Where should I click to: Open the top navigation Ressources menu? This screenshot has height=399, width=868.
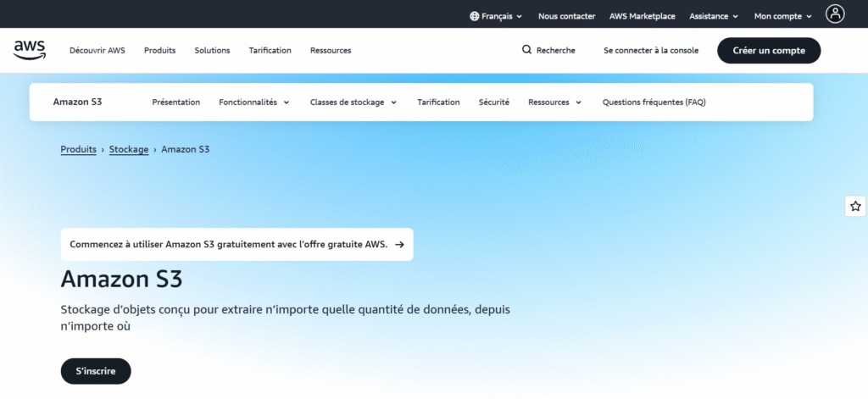[x=331, y=50]
